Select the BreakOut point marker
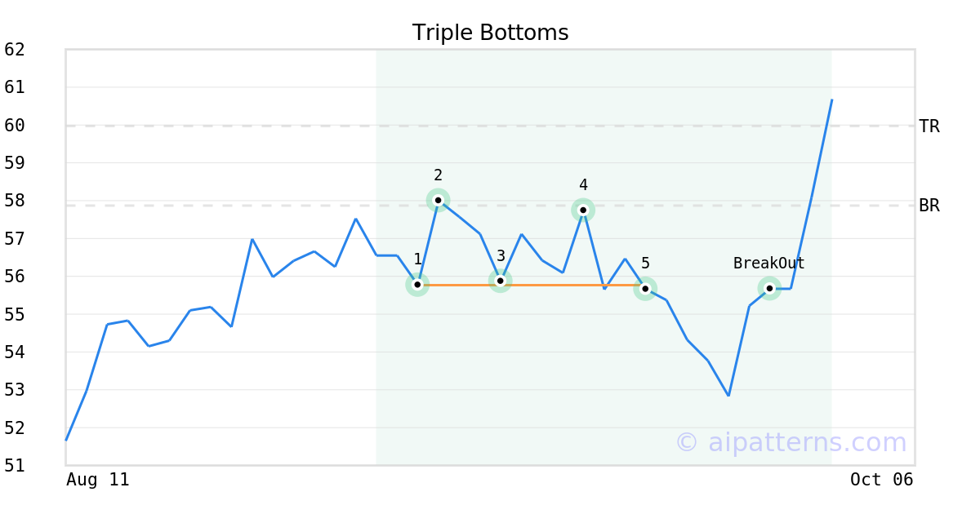Screen dimensions: 980x514 tap(769, 288)
